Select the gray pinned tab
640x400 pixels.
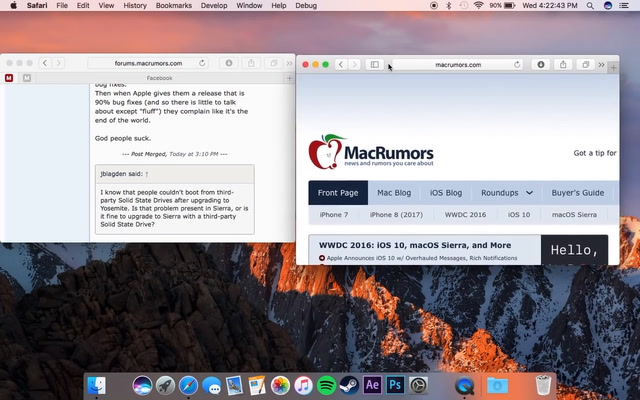point(27,78)
